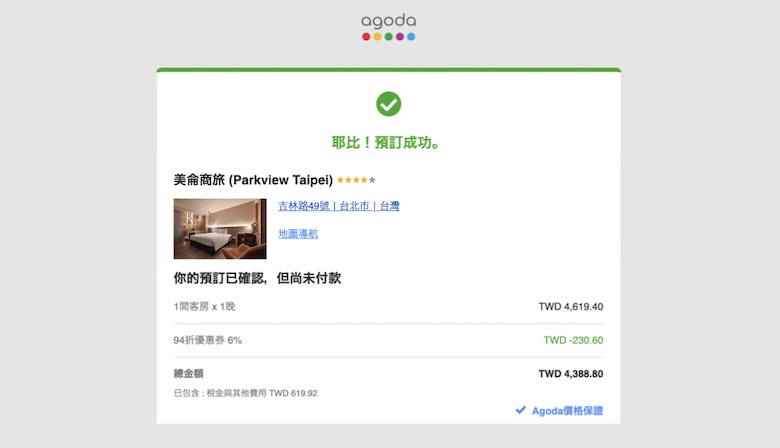Click the yellow dot in agoda logo

tap(377, 37)
